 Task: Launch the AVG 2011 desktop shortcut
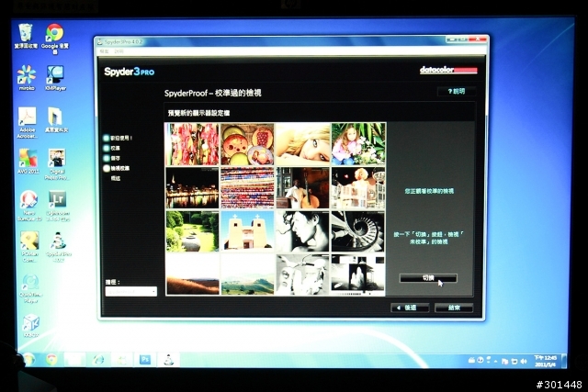coord(28,162)
